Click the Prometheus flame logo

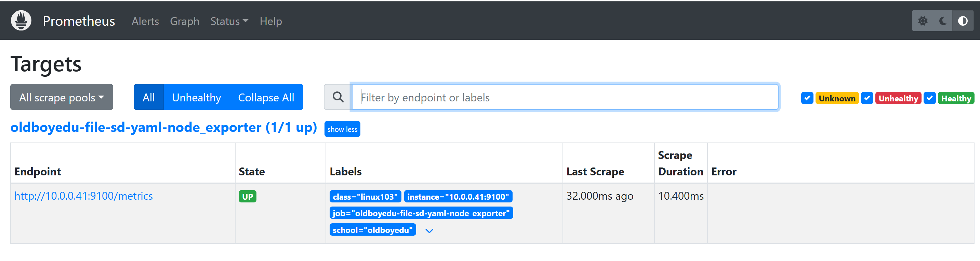pos(21,21)
